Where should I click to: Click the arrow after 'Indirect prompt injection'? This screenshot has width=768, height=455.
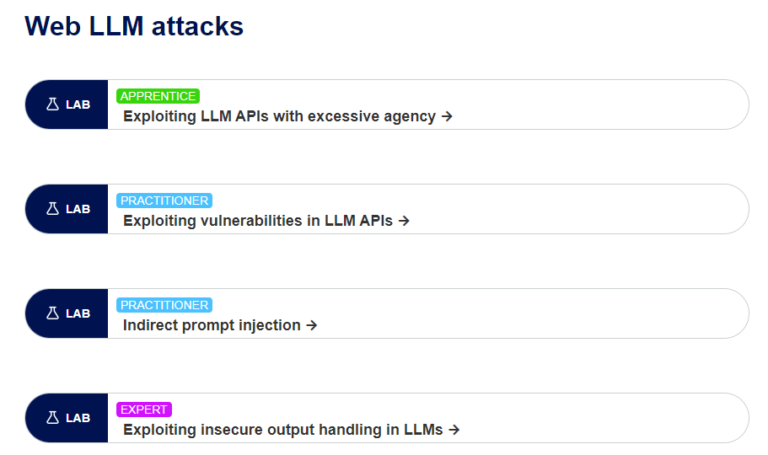point(311,325)
